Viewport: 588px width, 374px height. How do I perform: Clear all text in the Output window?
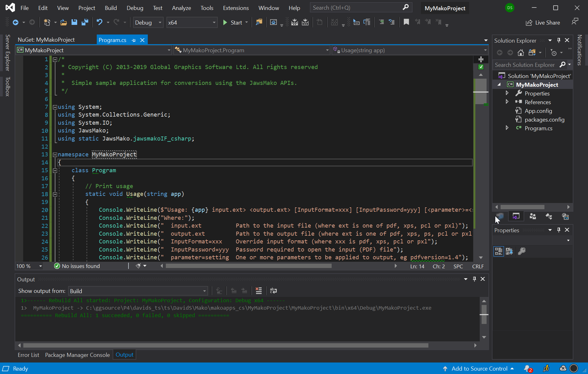pyautogui.click(x=259, y=291)
